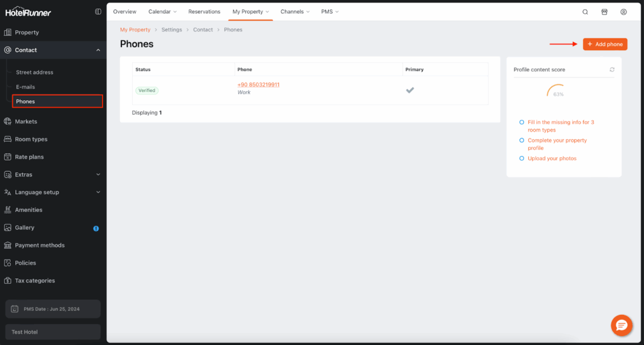Click the search magnifier icon
644x345 pixels.
585,12
